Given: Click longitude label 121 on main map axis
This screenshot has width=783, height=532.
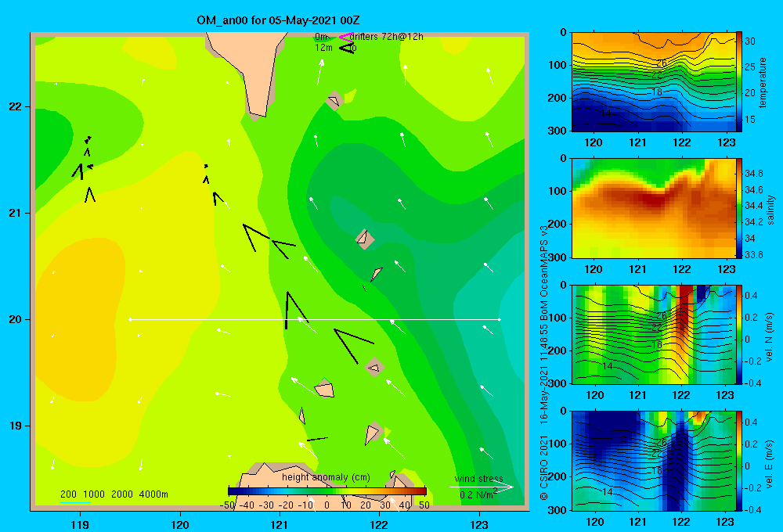Looking at the screenshot, I should (280, 525).
